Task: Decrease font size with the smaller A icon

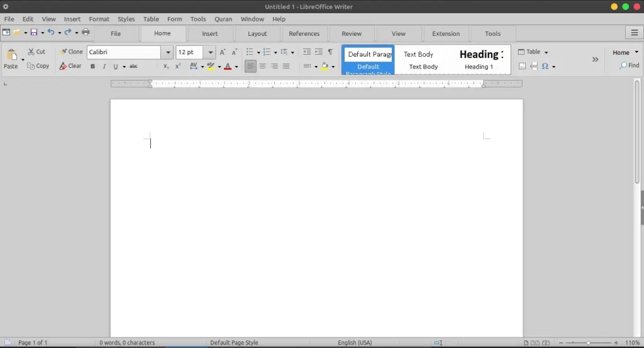Action: pyautogui.click(x=234, y=52)
